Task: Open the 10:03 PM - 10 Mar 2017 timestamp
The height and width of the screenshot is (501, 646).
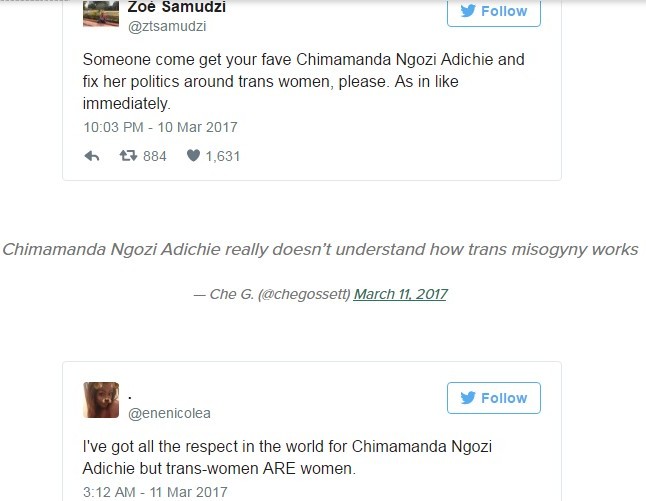Action: pos(160,127)
